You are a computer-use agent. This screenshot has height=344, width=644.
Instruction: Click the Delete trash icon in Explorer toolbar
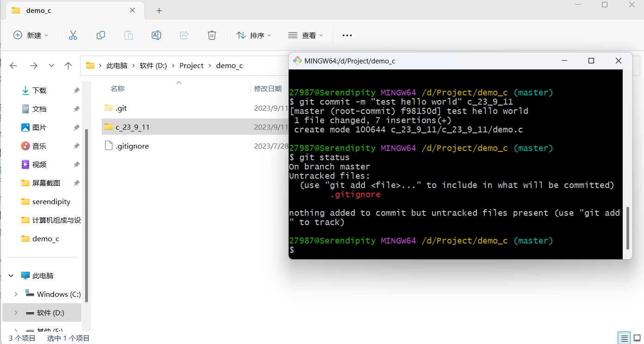click(x=211, y=35)
